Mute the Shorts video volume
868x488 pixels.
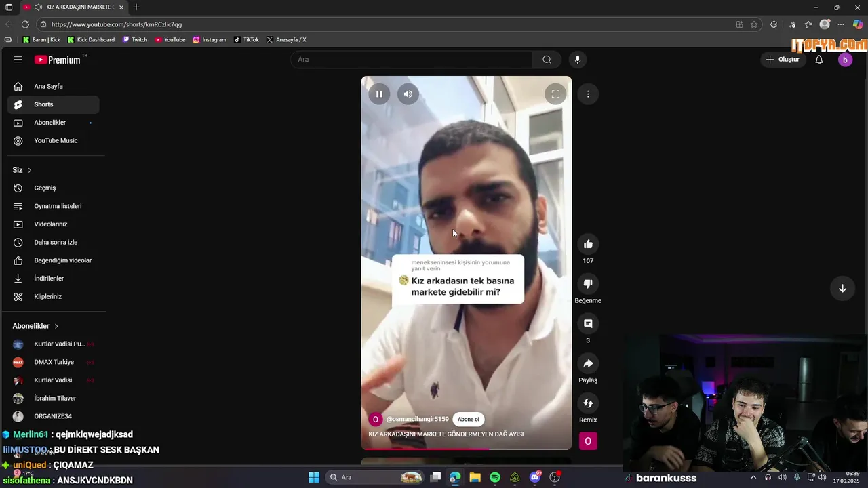click(x=408, y=94)
